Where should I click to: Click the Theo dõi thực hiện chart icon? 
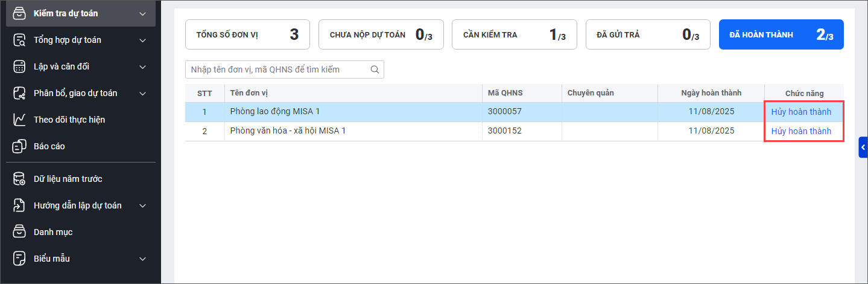click(20, 120)
